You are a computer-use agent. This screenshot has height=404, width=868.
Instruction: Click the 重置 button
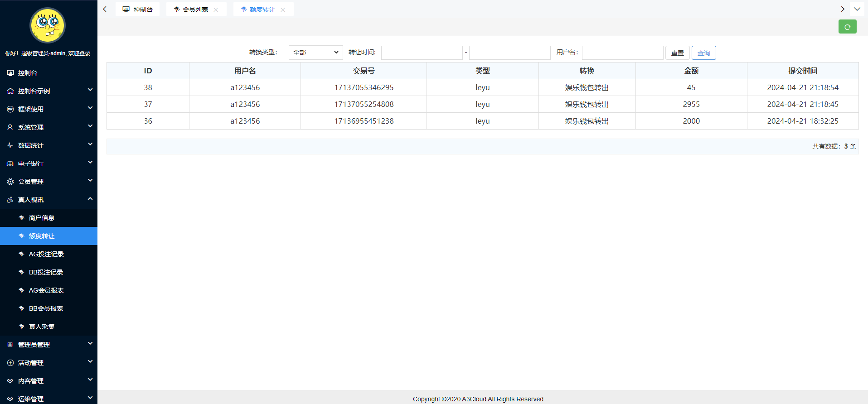pos(677,53)
